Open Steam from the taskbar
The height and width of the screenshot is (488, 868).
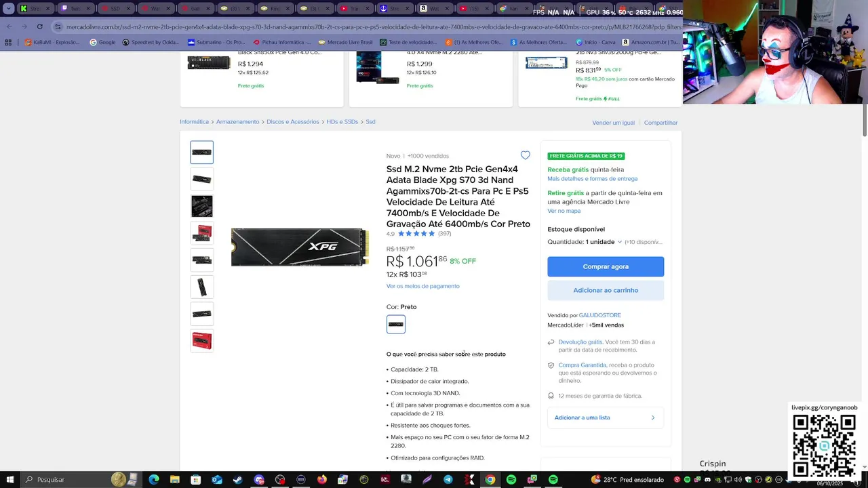coord(238,479)
